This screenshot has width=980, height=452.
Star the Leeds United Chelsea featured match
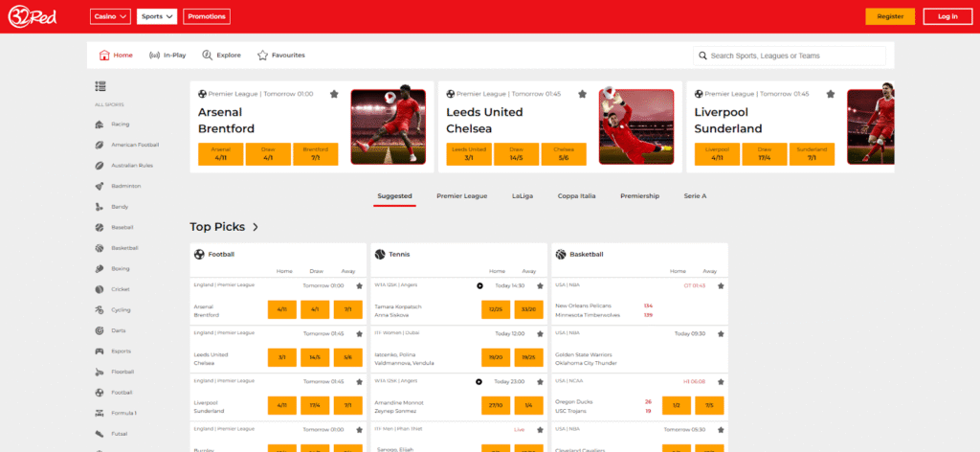click(582, 94)
